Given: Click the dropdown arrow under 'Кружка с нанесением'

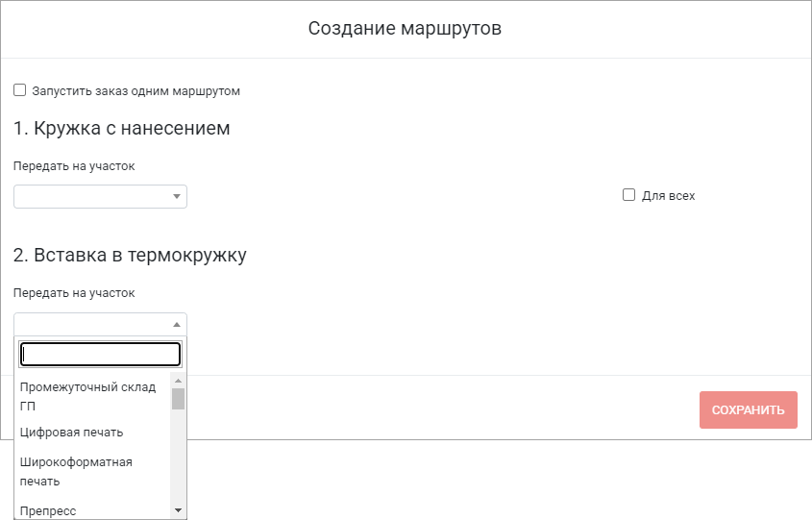Looking at the screenshot, I should pos(177,197).
